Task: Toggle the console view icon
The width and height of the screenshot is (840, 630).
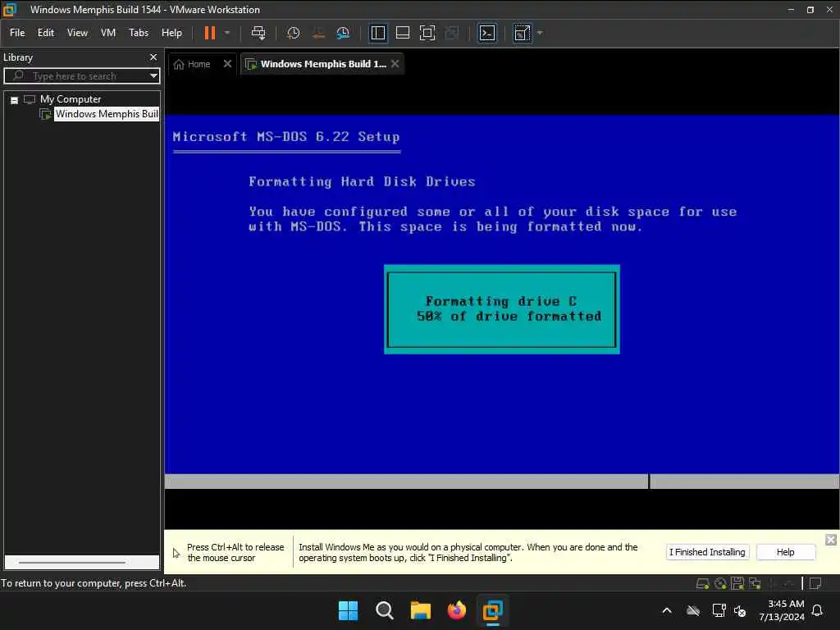Action: tap(487, 33)
